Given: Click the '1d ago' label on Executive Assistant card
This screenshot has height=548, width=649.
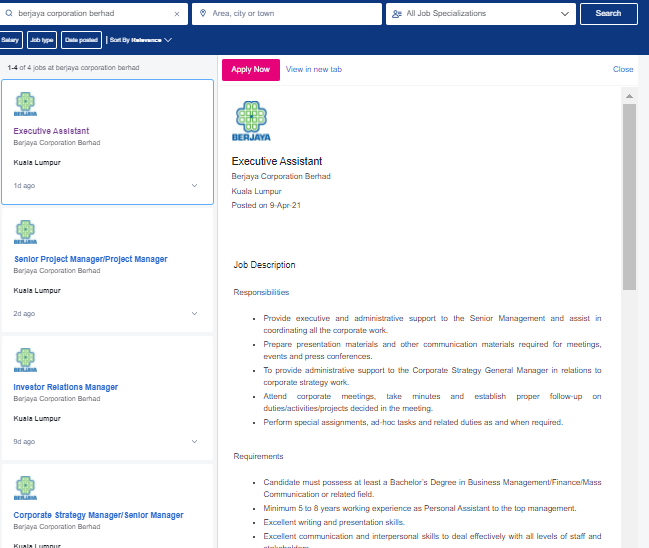Looking at the screenshot, I should pyautogui.click(x=24, y=185).
